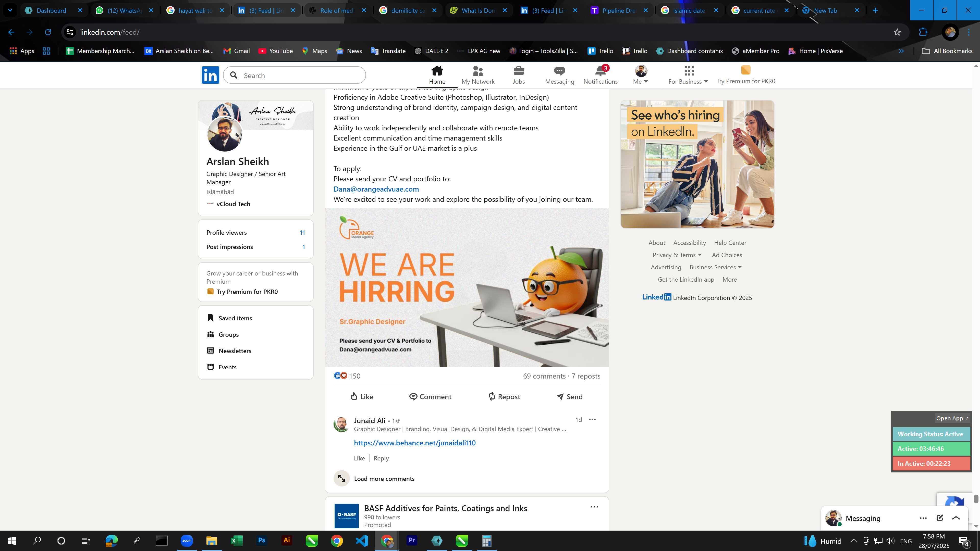Expand the Me profile menu
Screen dimensions: 980x551
pyautogui.click(x=641, y=75)
